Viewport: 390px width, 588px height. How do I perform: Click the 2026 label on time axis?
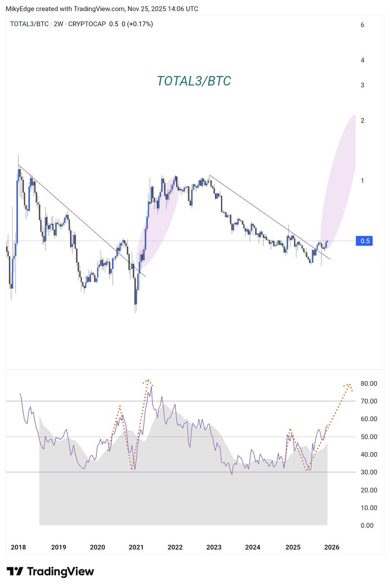click(332, 546)
